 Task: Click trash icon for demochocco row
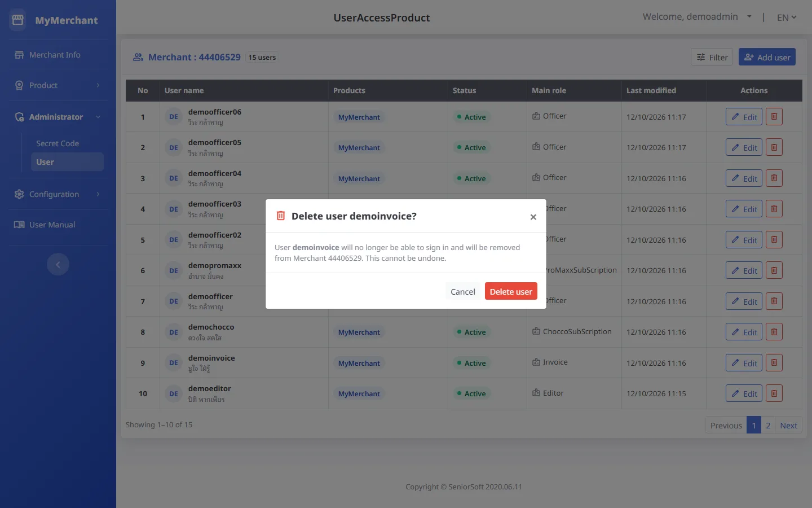click(774, 332)
